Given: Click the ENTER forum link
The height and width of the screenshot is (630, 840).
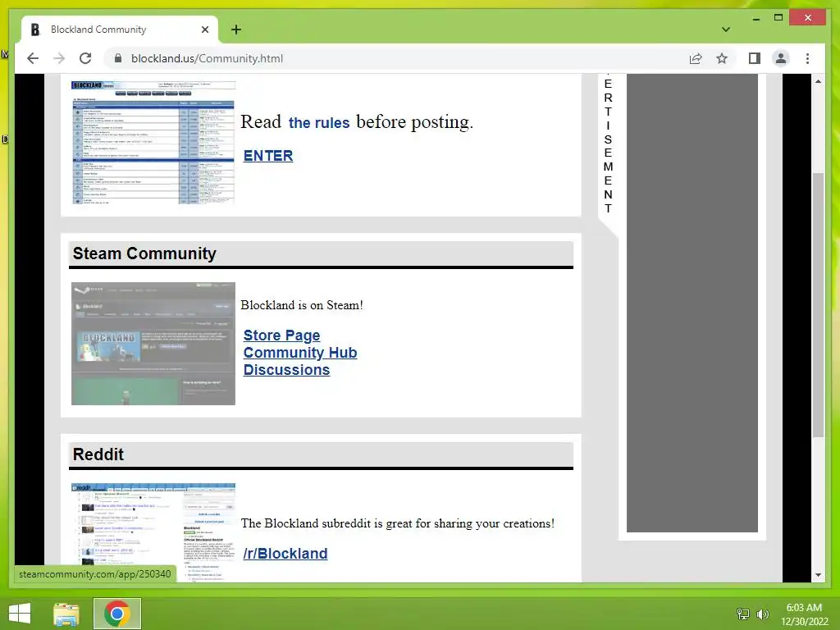Looking at the screenshot, I should pos(268,155).
